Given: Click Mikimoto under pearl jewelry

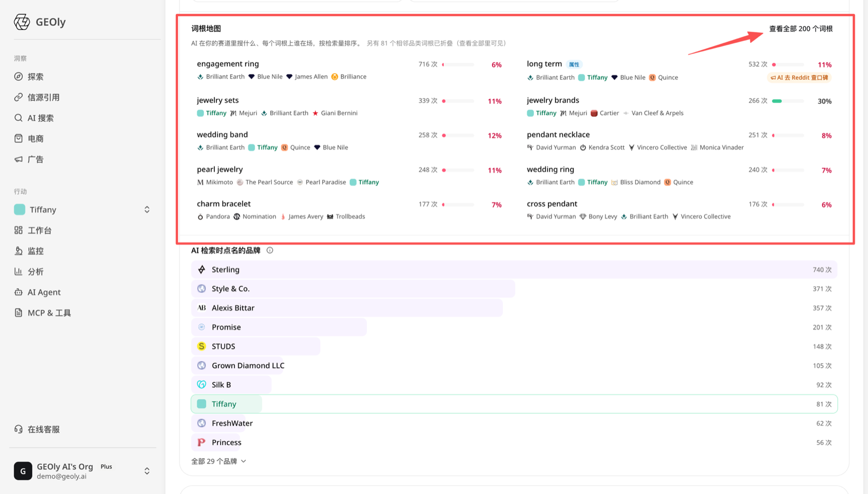Looking at the screenshot, I should pyautogui.click(x=215, y=182).
